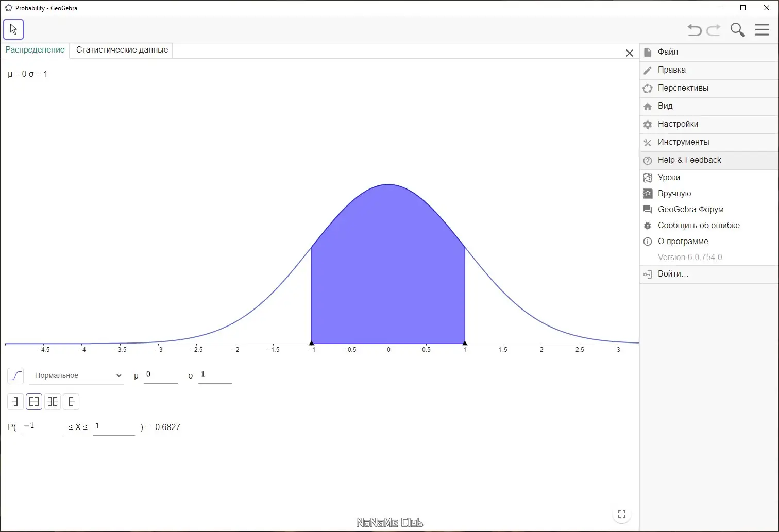Screen dimensions: 779x532
Task: Click the probability result 0.6827
Action: pyautogui.click(x=168, y=427)
